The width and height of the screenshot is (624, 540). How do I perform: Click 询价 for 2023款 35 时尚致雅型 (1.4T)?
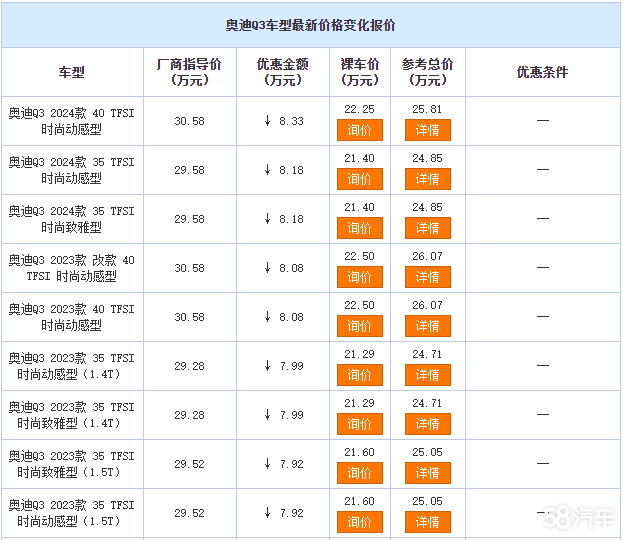[x=360, y=424]
